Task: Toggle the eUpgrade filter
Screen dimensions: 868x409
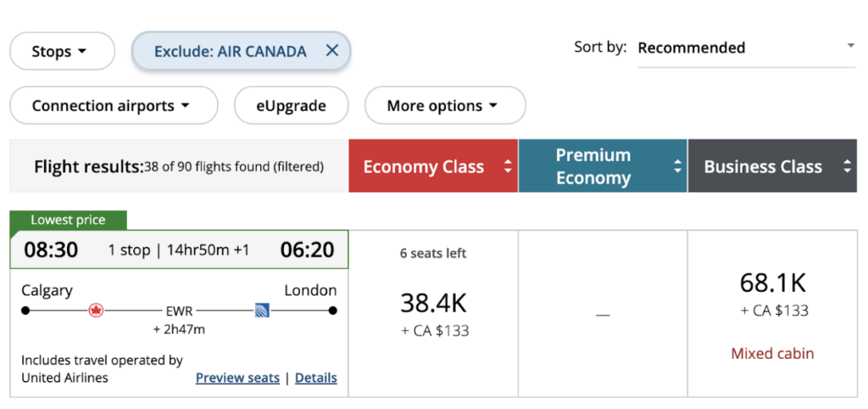Action: click(x=291, y=106)
